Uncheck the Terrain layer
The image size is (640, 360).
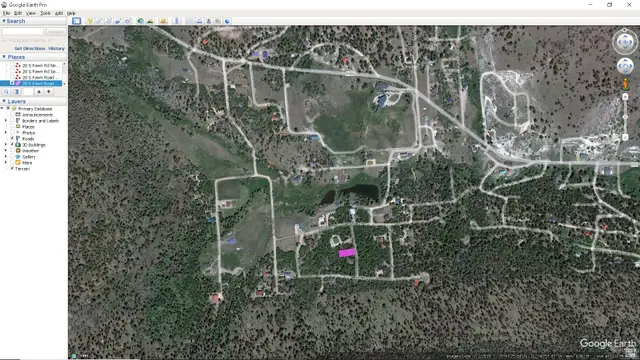coord(12,168)
